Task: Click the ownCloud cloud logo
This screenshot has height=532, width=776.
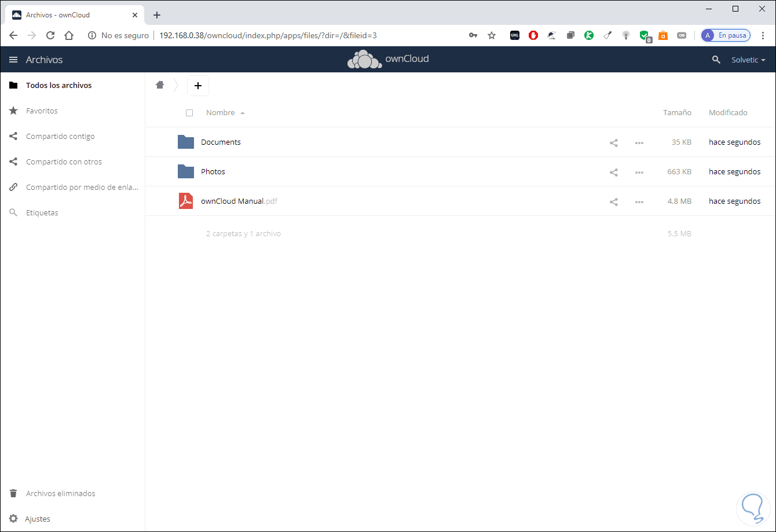Action: click(x=364, y=60)
